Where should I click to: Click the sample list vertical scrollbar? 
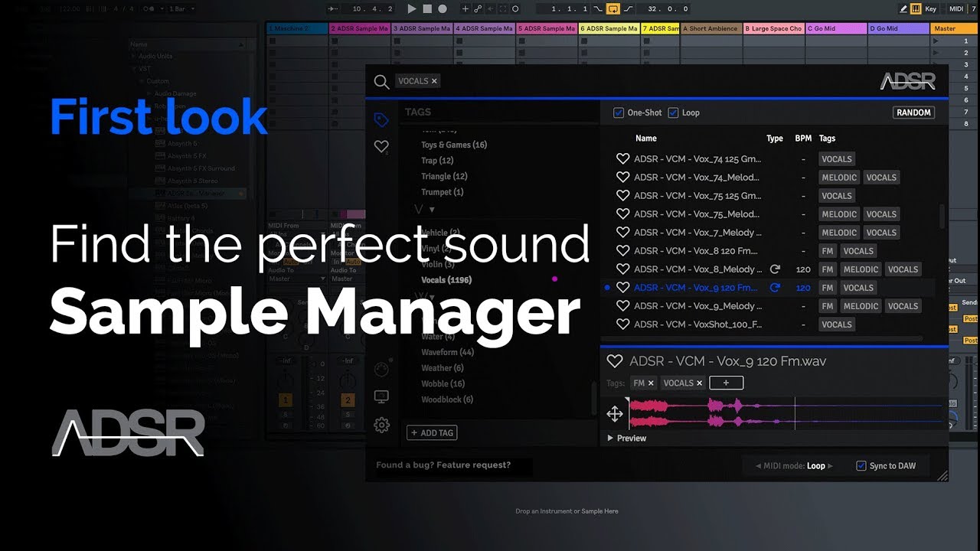pos(942,217)
